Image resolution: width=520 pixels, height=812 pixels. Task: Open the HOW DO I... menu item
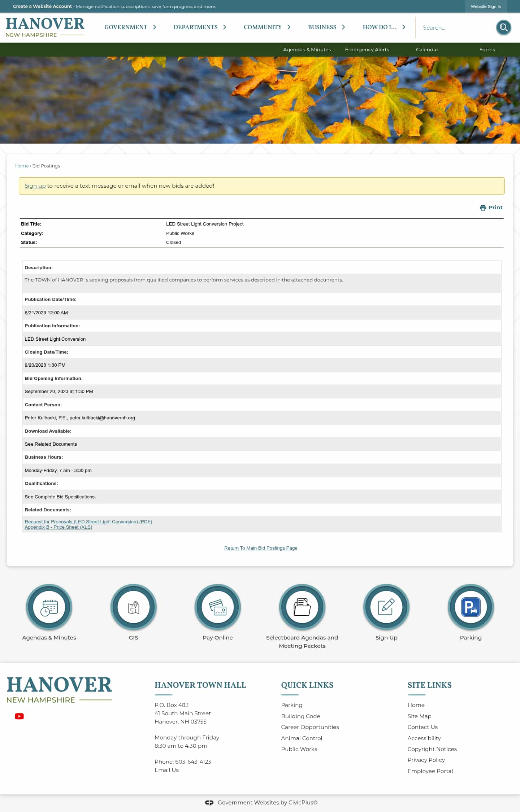[380, 27]
